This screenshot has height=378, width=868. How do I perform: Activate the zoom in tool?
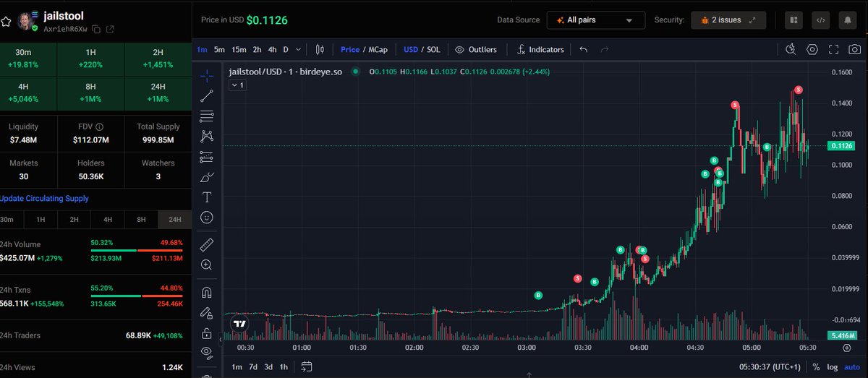pyautogui.click(x=207, y=265)
